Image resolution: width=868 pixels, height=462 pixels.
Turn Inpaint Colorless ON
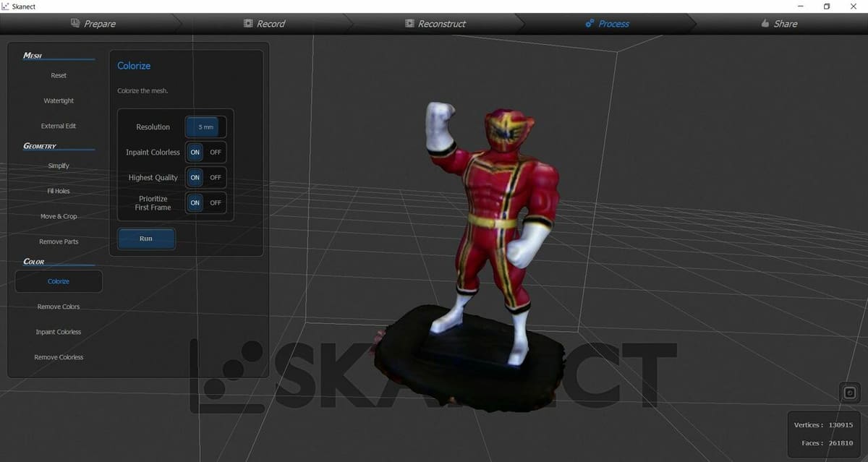[x=195, y=153]
